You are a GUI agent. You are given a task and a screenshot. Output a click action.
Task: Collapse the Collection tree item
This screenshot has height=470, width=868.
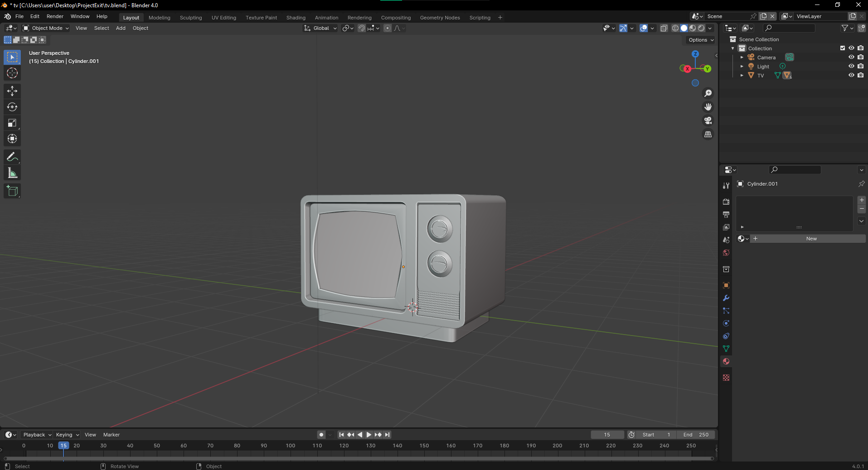pyautogui.click(x=732, y=48)
